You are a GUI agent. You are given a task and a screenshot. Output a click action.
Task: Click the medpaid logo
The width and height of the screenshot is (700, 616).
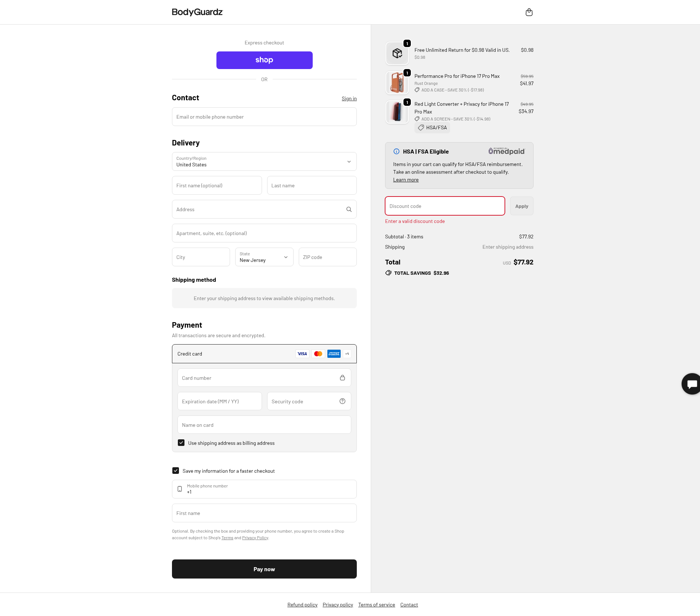[x=507, y=151]
